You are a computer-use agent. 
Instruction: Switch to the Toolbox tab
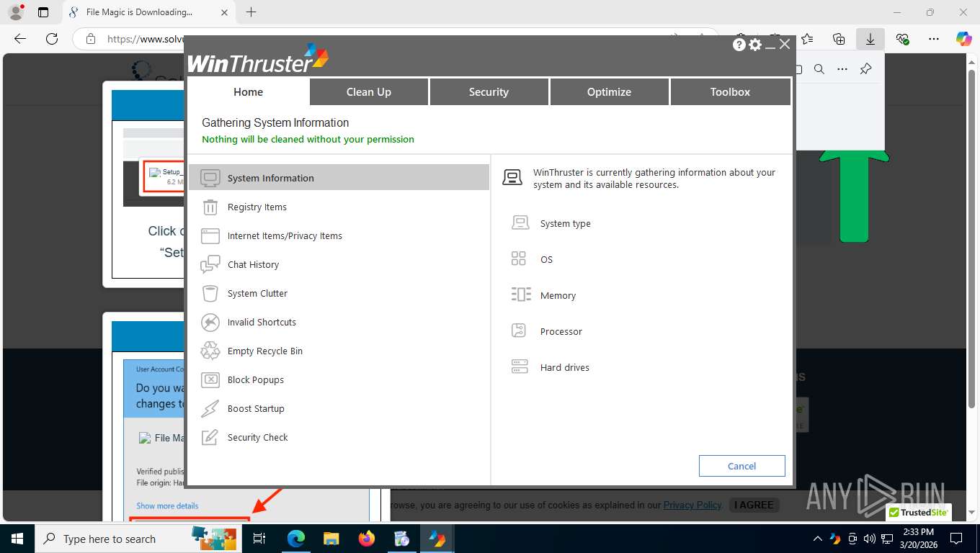point(730,91)
